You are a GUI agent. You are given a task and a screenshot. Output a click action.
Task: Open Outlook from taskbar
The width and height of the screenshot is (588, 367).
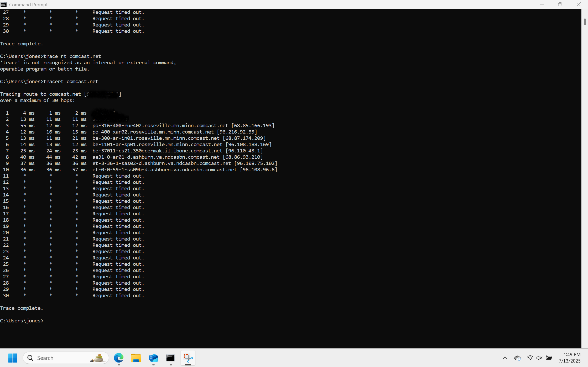[x=153, y=358]
